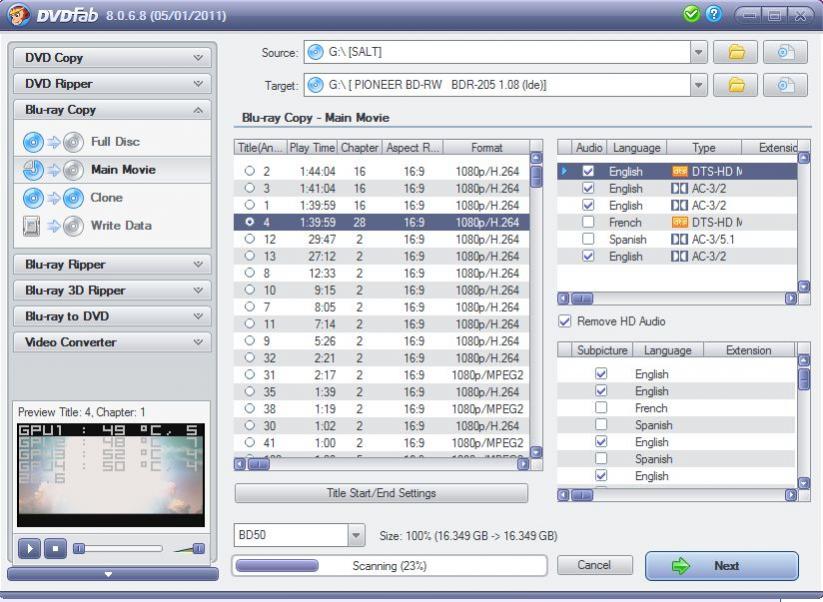Screen dimensions: 823x602
Task: Select title 12 with play time 29:47
Action: click(x=250, y=239)
